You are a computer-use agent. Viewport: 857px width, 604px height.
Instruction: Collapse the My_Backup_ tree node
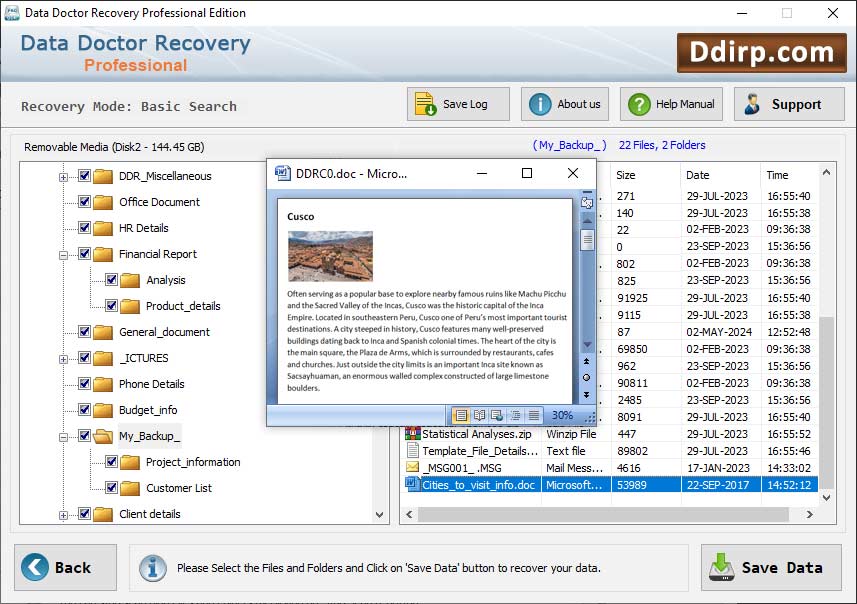coord(63,437)
